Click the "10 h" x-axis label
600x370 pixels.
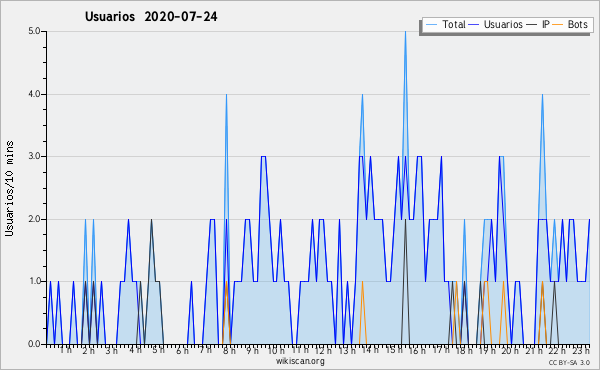pos(276,351)
